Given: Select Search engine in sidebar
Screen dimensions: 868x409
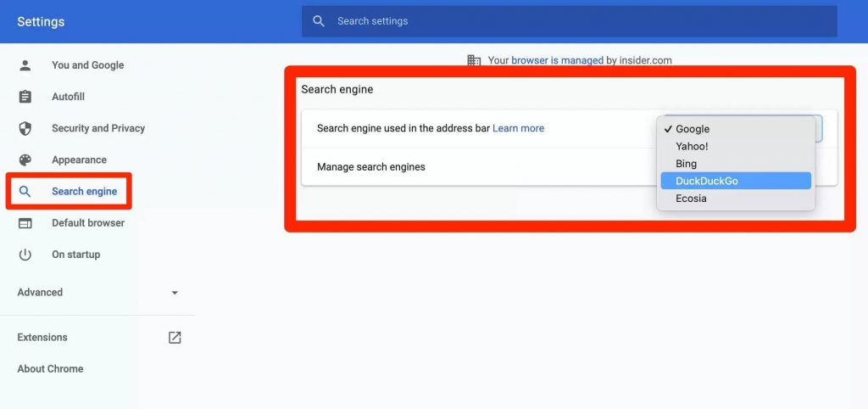Looking at the screenshot, I should (84, 192).
